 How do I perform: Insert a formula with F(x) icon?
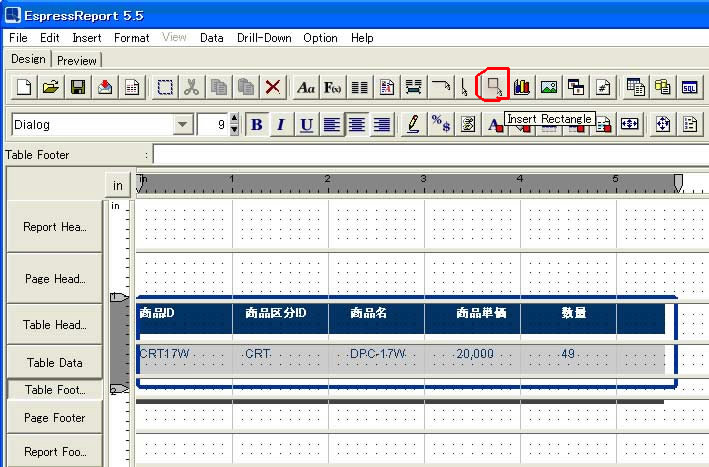[333, 87]
